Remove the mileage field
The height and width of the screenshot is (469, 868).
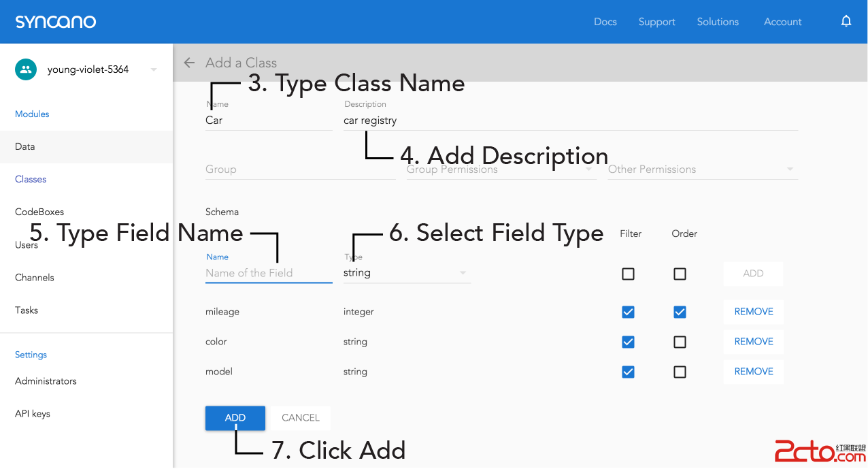tap(753, 312)
